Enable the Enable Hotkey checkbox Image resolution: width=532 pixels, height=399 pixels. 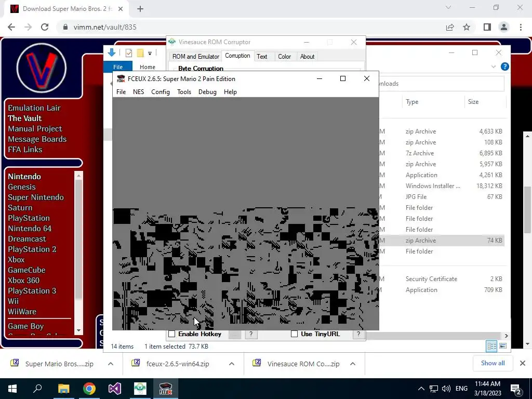point(172,334)
